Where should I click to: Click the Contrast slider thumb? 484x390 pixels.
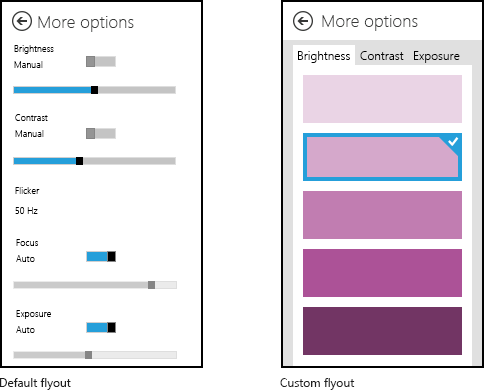79,161
